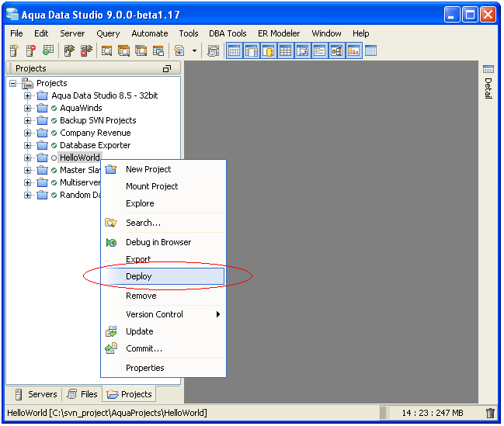Image resolution: width=504 pixels, height=426 pixels.
Task: Click the disconnect plug icon with red badge
Action: [x=86, y=50]
